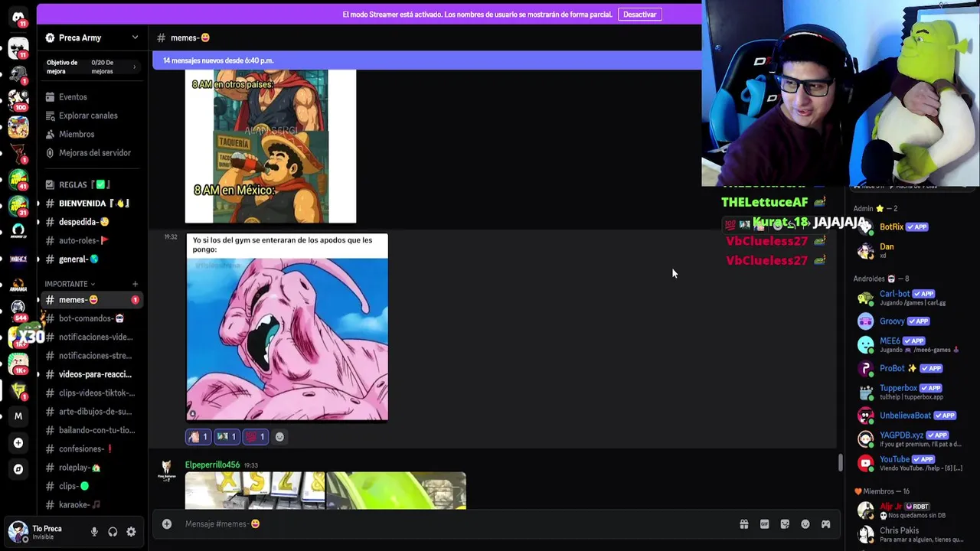The image size is (980, 551).
Task: Add a reaction with smiley icon
Action: click(x=279, y=437)
